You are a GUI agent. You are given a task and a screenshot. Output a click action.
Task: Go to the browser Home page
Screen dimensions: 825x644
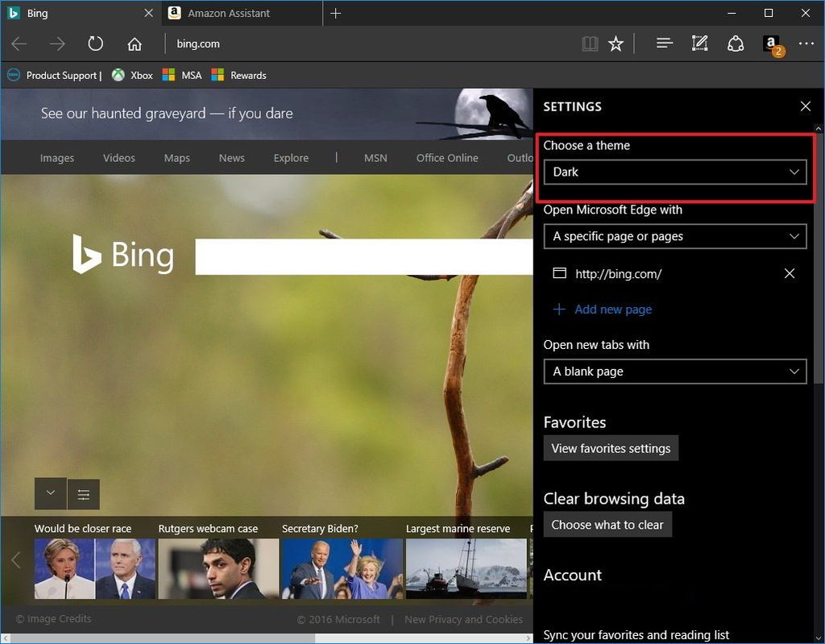pos(135,44)
